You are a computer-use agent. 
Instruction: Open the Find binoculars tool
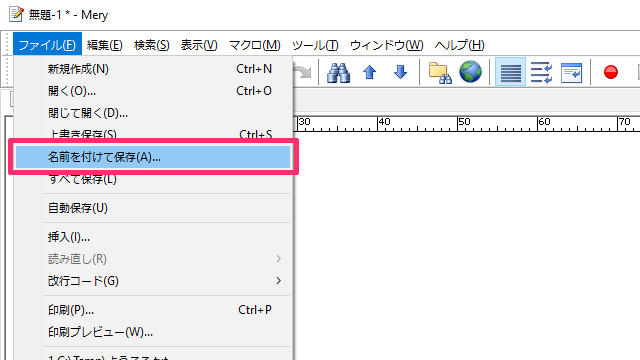pyautogui.click(x=338, y=72)
